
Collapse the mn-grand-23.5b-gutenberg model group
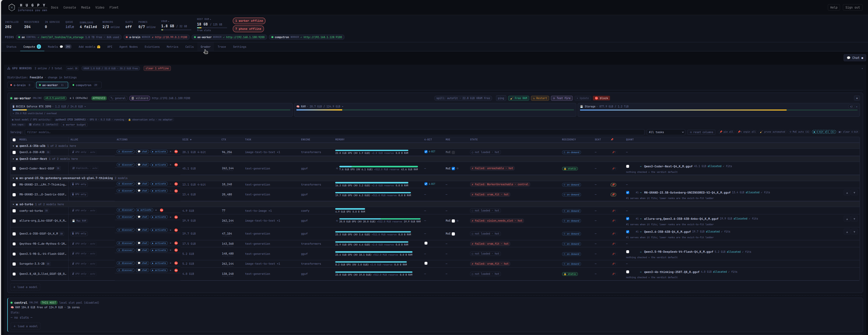click(13, 178)
